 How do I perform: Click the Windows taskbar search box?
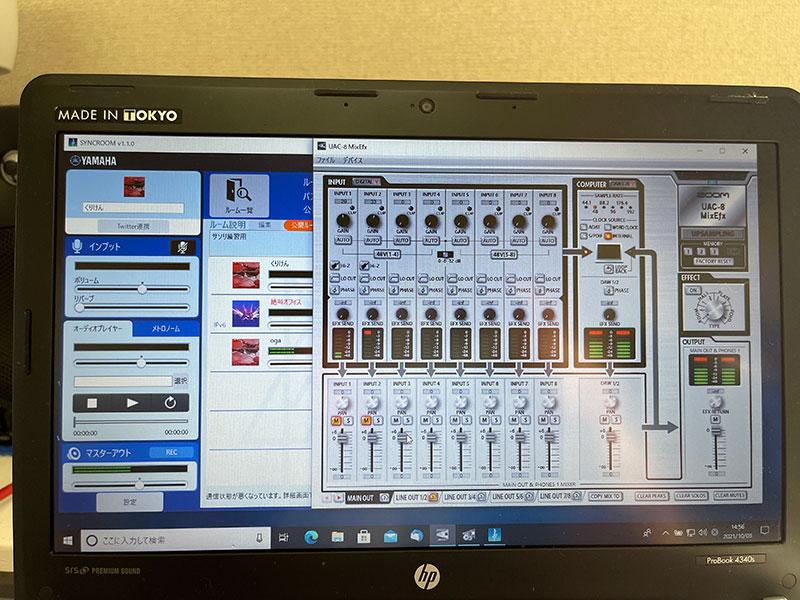(x=176, y=540)
